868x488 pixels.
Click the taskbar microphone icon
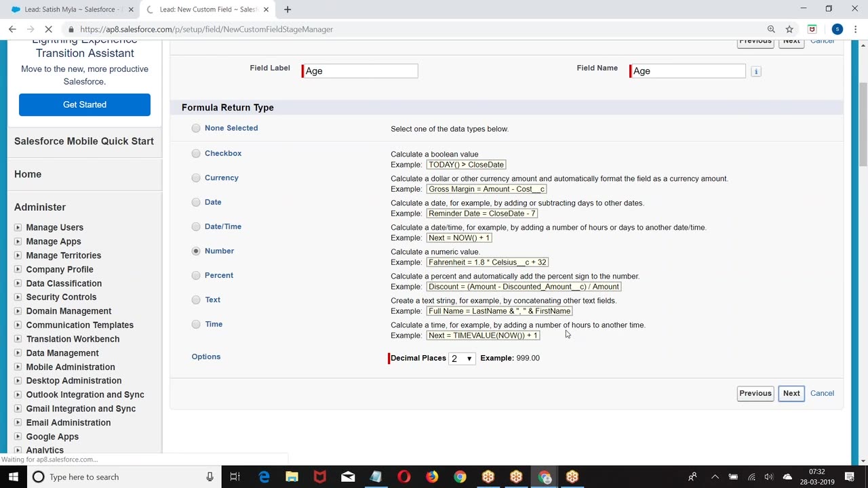[210, 476]
